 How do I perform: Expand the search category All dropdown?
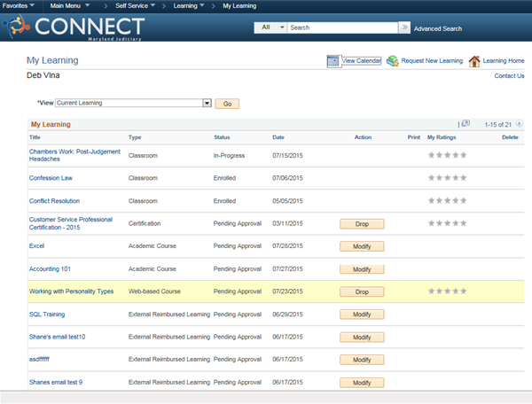coord(282,27)
